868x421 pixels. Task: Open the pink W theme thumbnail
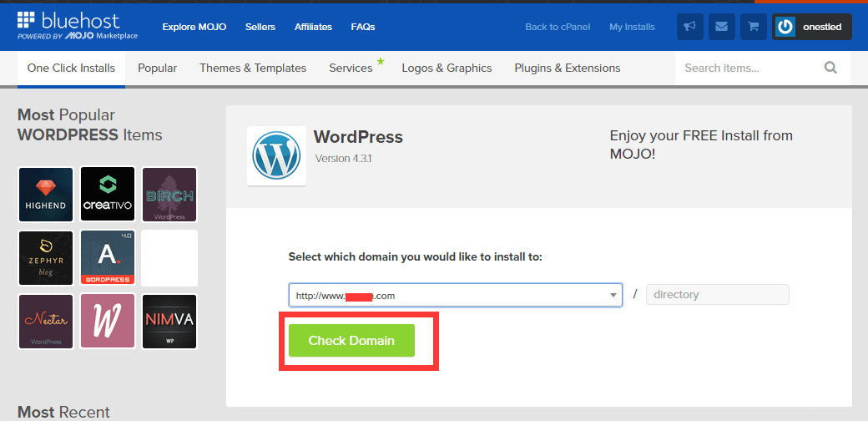(x=108, y=322)
